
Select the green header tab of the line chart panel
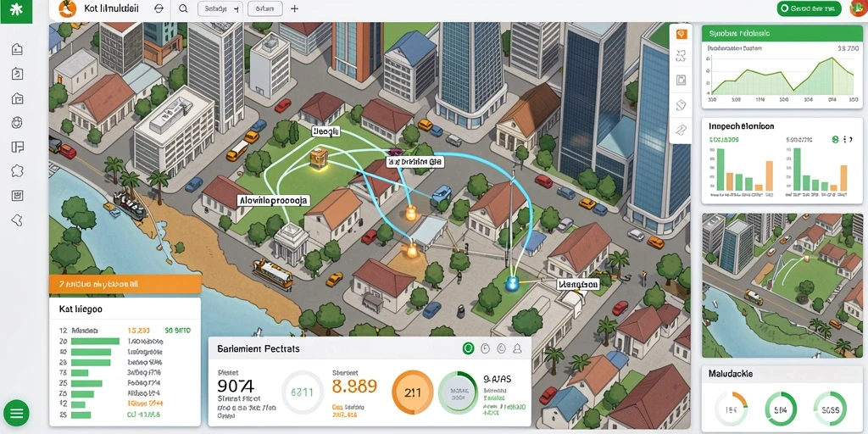tap(782, 34)
